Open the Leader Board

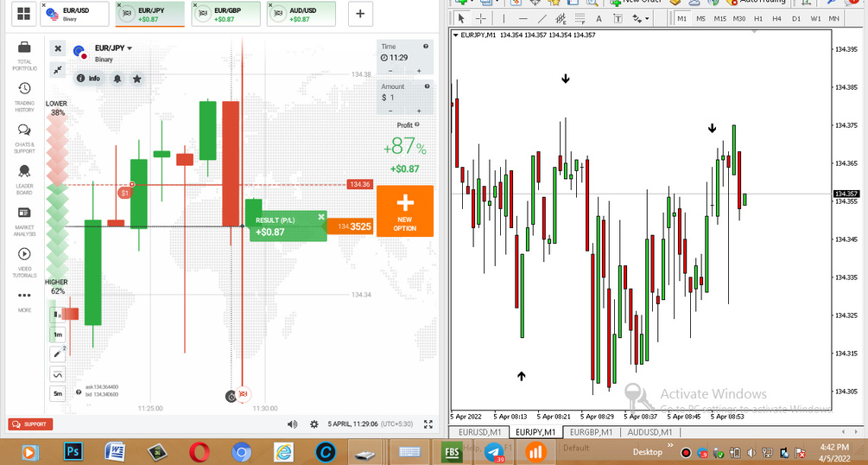[24, 180]
